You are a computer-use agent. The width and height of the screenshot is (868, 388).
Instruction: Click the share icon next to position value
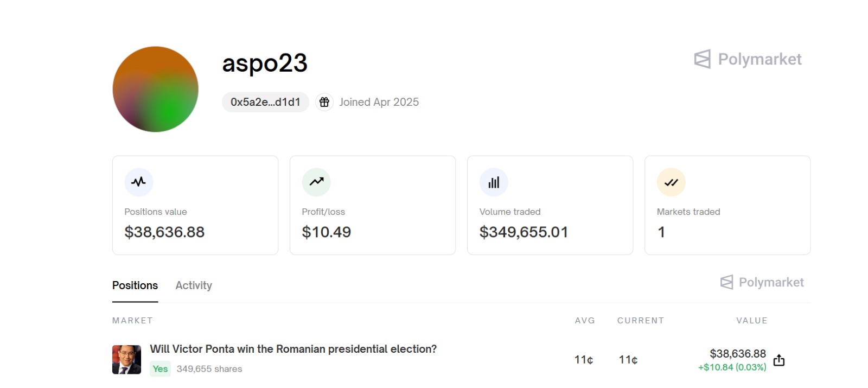point(779,360)
